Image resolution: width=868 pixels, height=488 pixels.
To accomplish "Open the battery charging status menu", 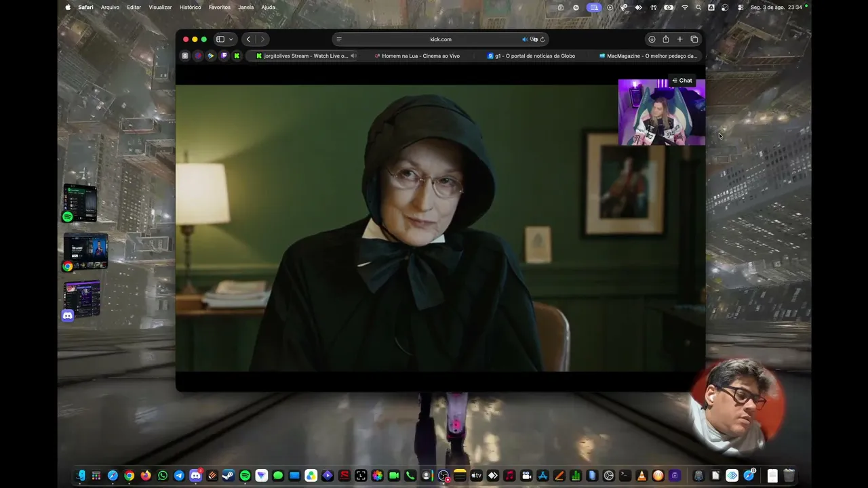I will 669,7.
